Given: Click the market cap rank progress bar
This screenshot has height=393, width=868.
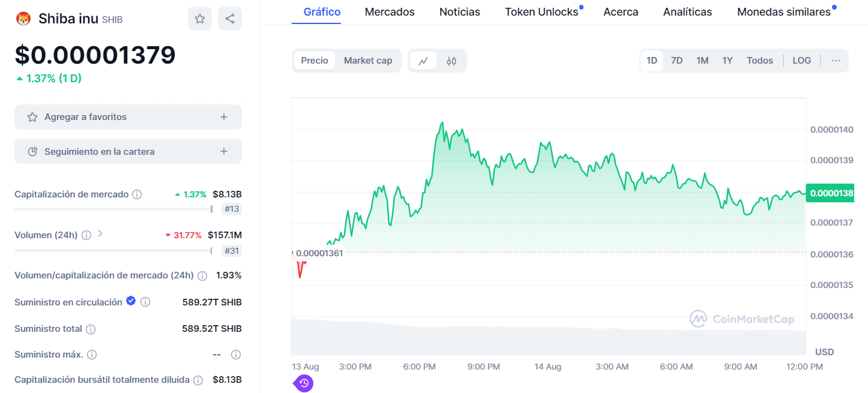Looking at the screenshot, I should pyautogui.click(x=113, y=209).
